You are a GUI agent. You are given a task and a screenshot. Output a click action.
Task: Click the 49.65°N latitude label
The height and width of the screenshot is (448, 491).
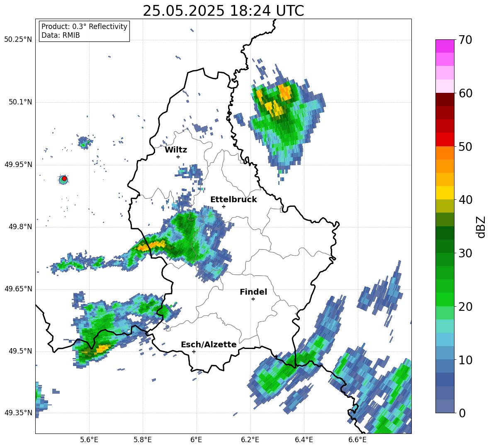[18, 289]
